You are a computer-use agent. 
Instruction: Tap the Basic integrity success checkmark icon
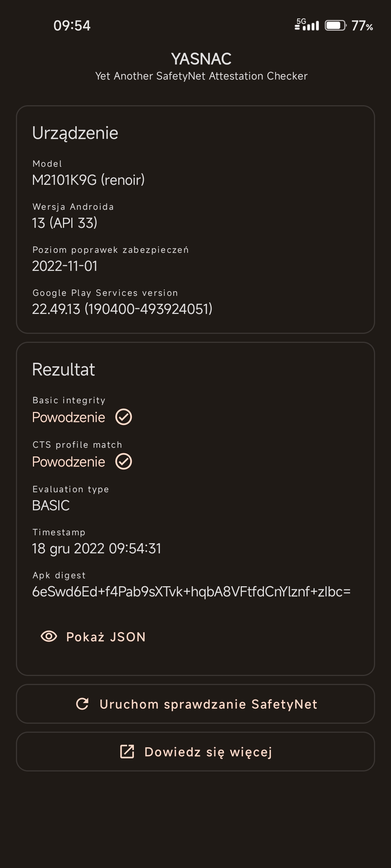click(123, 417)
